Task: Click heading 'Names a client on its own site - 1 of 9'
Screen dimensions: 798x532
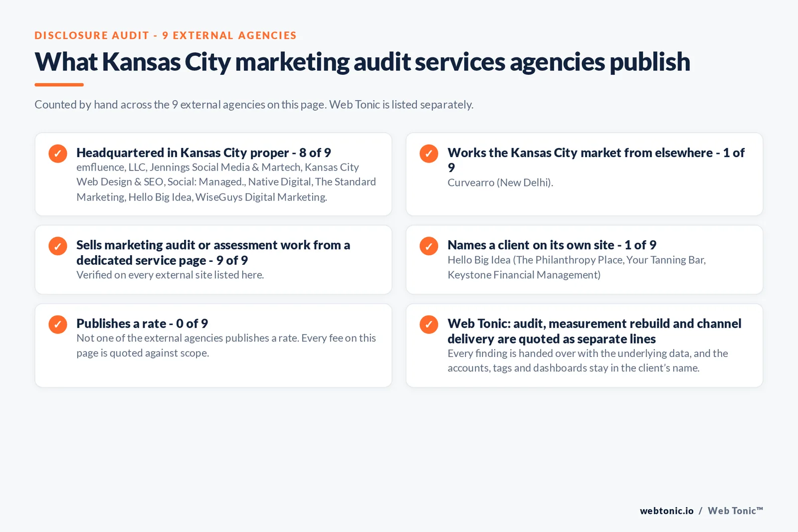Action: [x=552, y=245]
